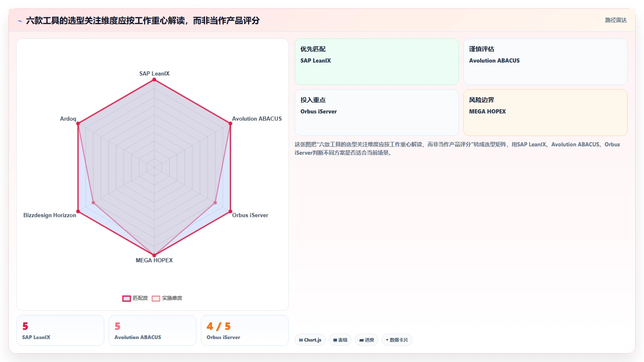
Task: Click the Ardoq axis label
Action: (68, 119)
